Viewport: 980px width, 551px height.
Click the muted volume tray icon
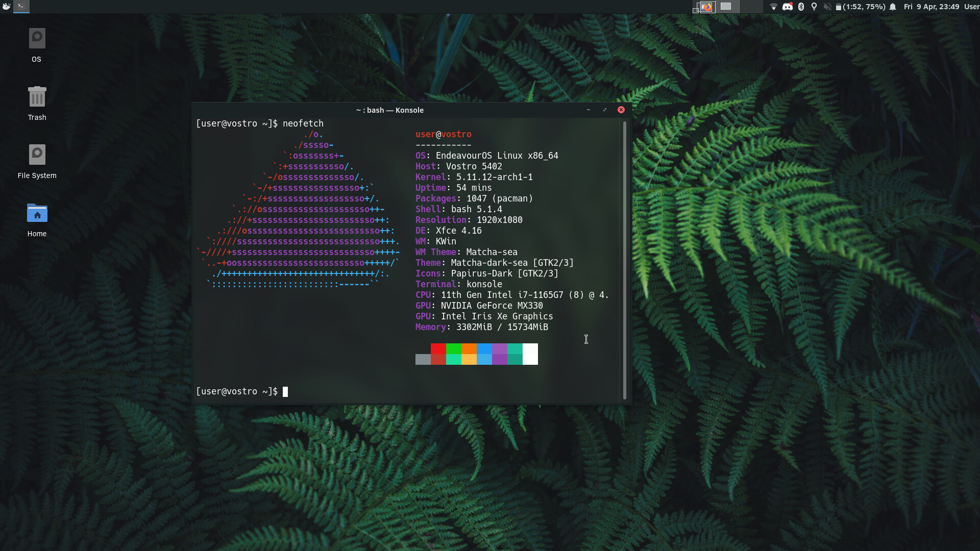827,7
